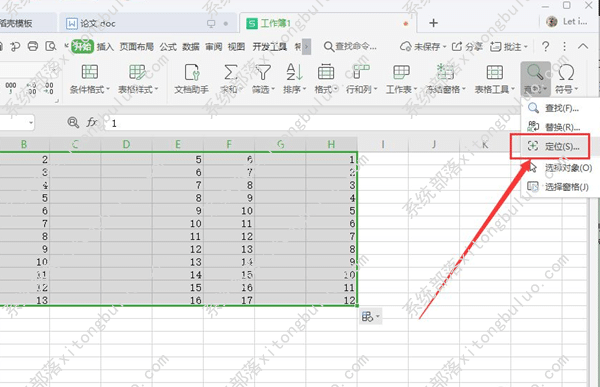Open the Format (格式) tool
This screenshot has height=387, width=600.
coord(326,79)
